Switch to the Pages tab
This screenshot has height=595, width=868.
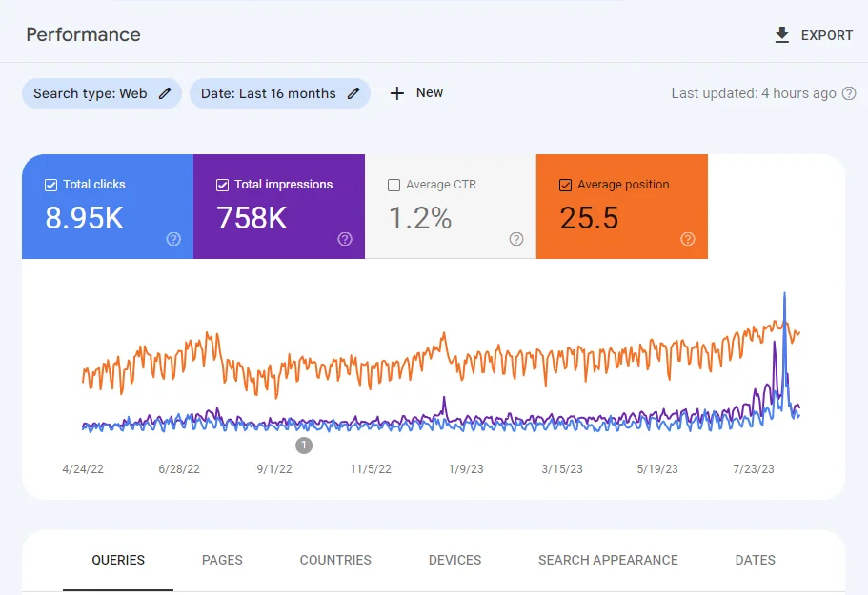222,560
